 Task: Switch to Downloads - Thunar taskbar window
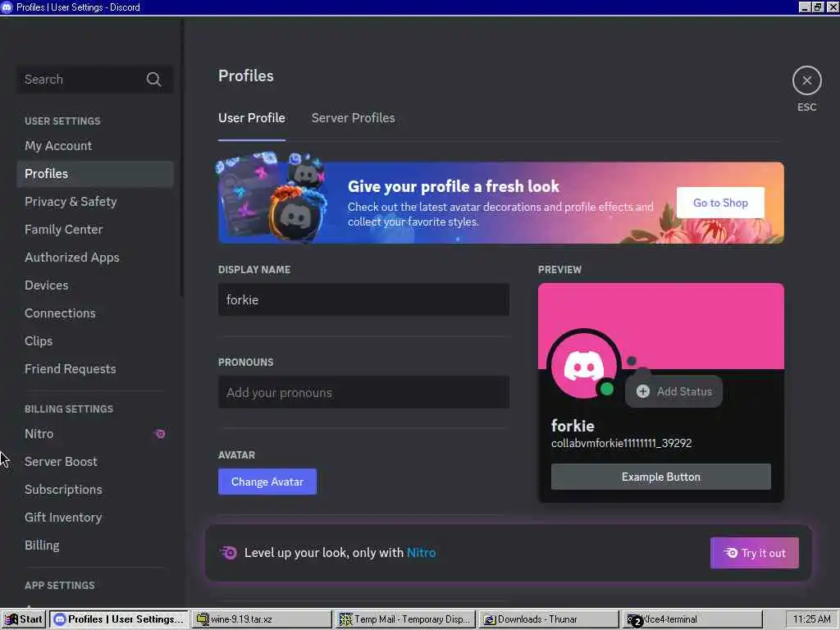[x=549, y=619]
